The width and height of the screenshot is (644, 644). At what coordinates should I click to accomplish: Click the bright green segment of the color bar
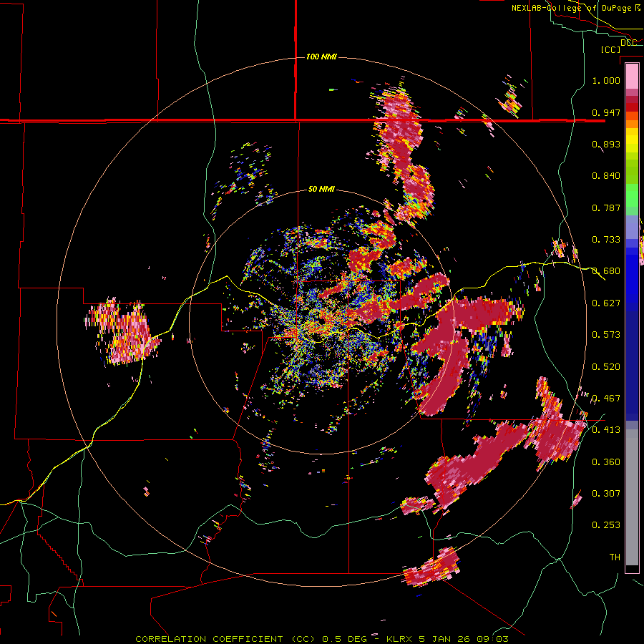pos(632,195)
